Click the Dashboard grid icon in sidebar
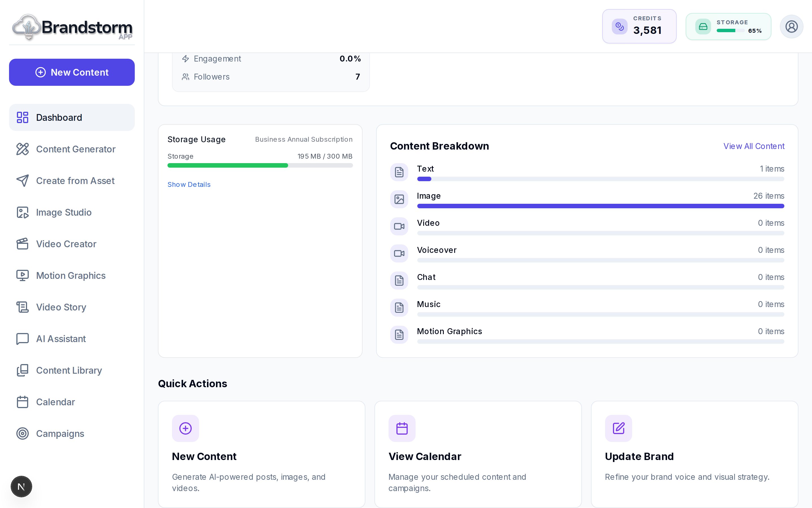This screenshot has height=508, width=812. (x=23, y=118)
